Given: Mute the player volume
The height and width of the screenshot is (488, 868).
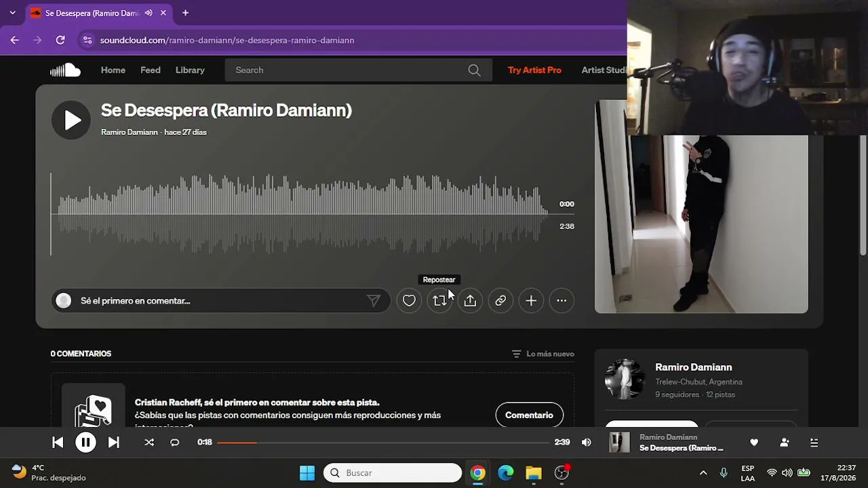Looking at the screenshot, I should pos(587,443).
